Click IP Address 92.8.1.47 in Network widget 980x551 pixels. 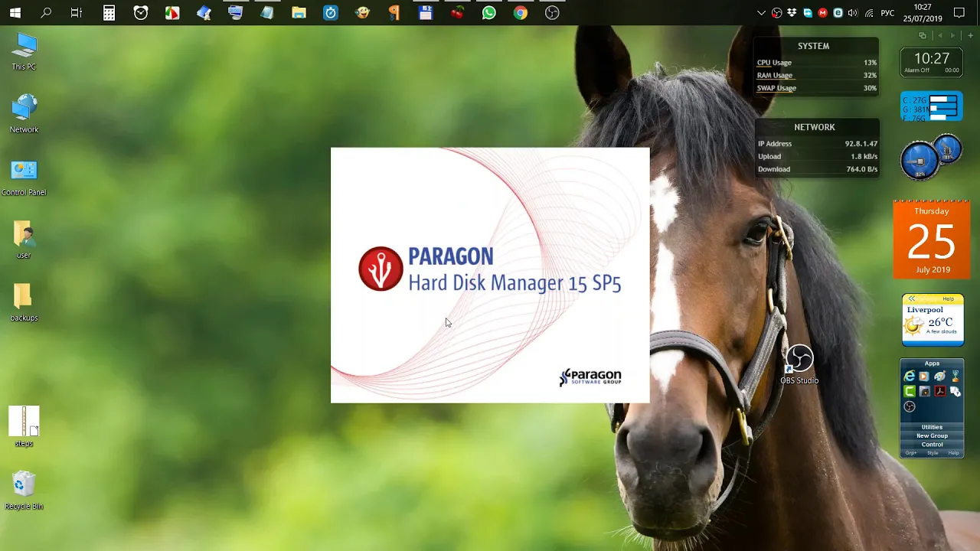817,144
